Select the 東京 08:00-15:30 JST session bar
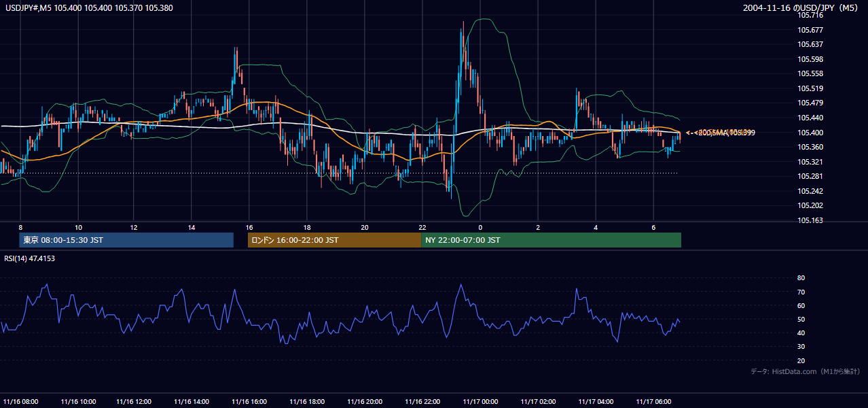 click(x=126, y=240)
